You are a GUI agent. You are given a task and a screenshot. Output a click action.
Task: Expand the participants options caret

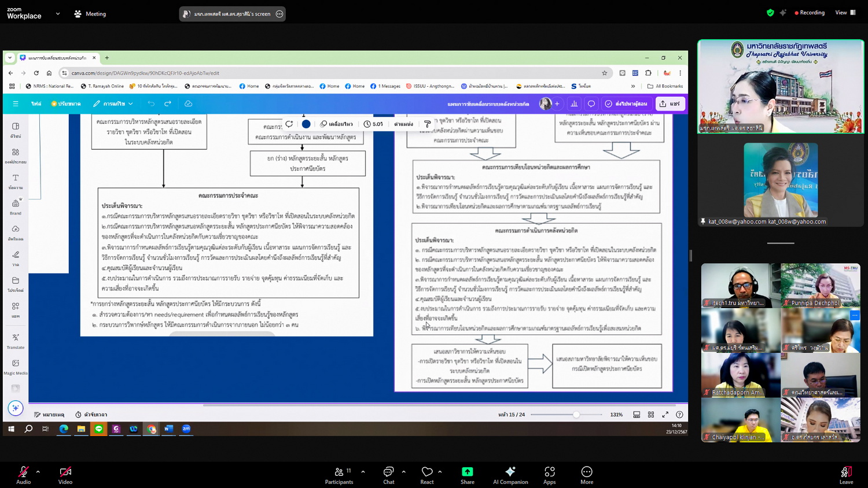pos(363,472)
